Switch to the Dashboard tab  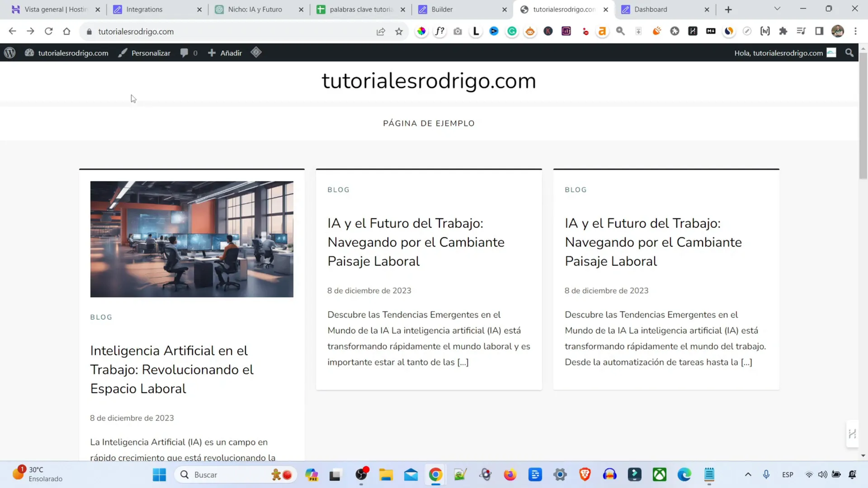(x=651, y=9)
